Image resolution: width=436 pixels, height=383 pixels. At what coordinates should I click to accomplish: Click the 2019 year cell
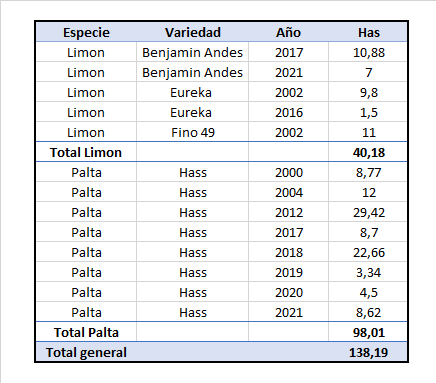pos(288,272)
